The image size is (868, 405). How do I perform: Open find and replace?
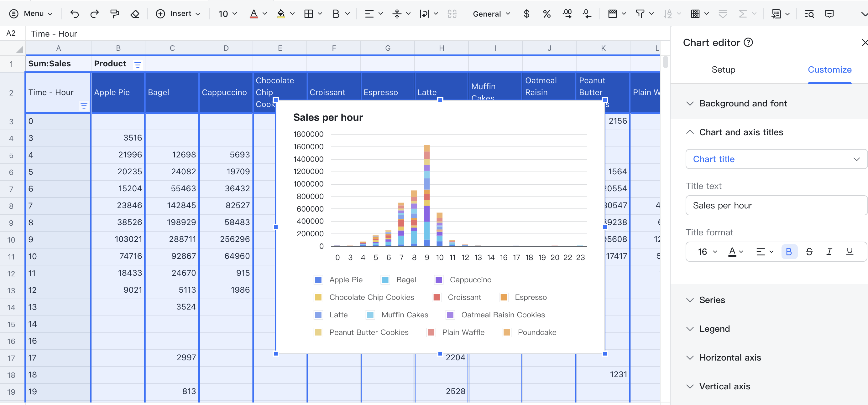coord(809,14)
